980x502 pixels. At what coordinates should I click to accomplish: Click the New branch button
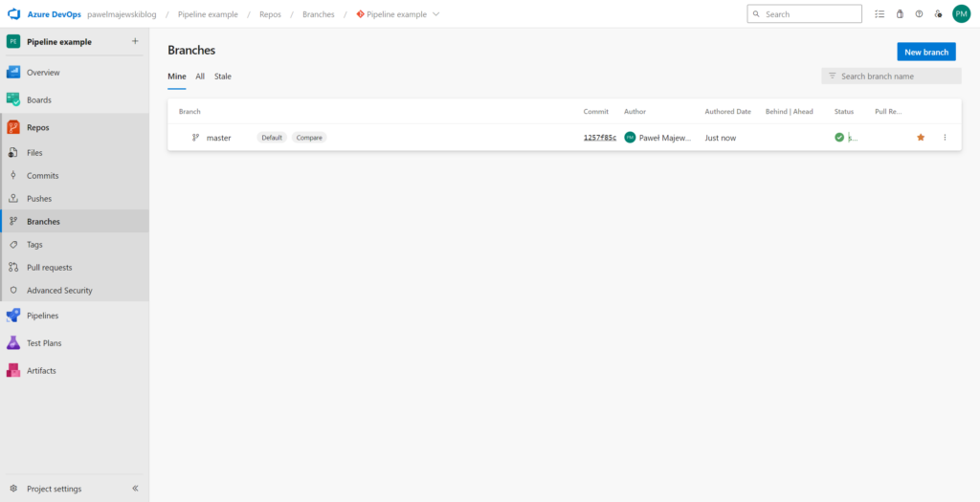coord(925,52)
